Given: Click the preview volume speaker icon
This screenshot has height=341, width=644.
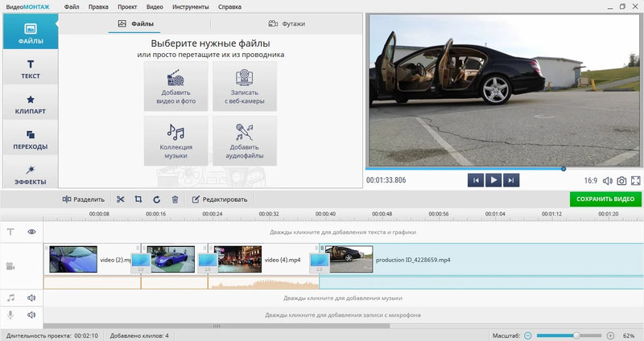Looking at the screenshot, I should [608, 181].
